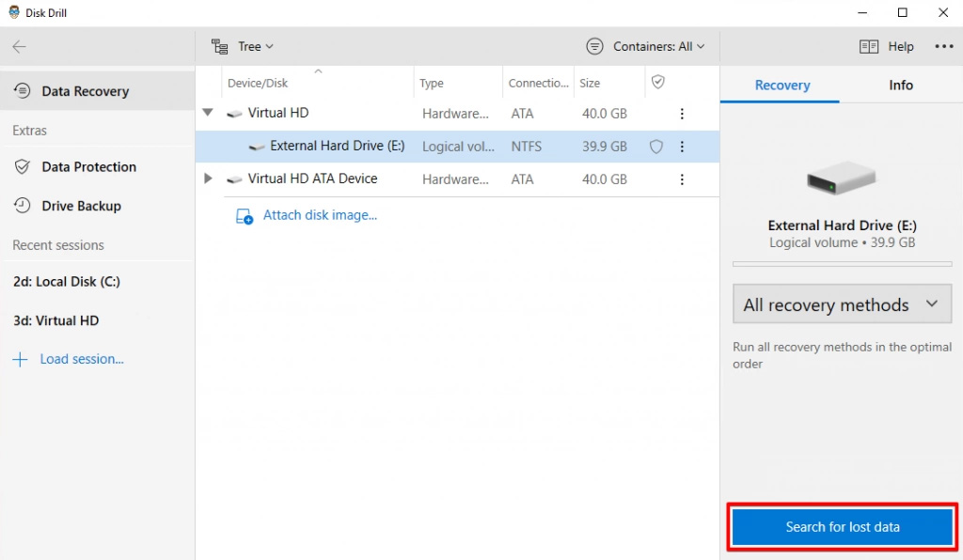This screenshot has width=963, height=560.
Task: Open recent session 3d: Virtual HD
Action: [55, 320]
